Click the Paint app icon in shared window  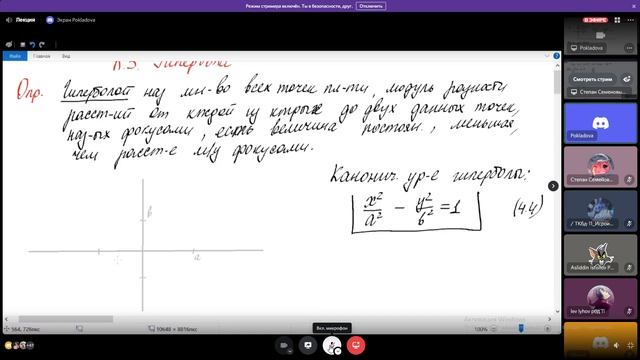tap(9, 44)
